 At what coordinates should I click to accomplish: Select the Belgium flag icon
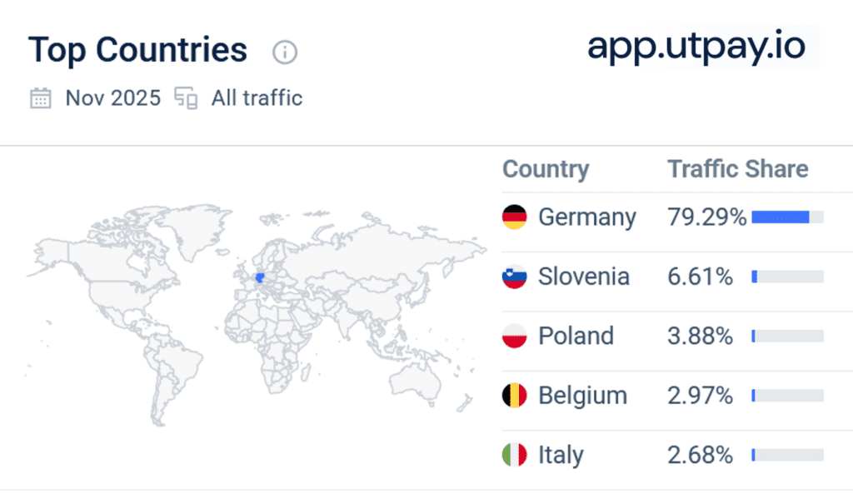(515, 395)
